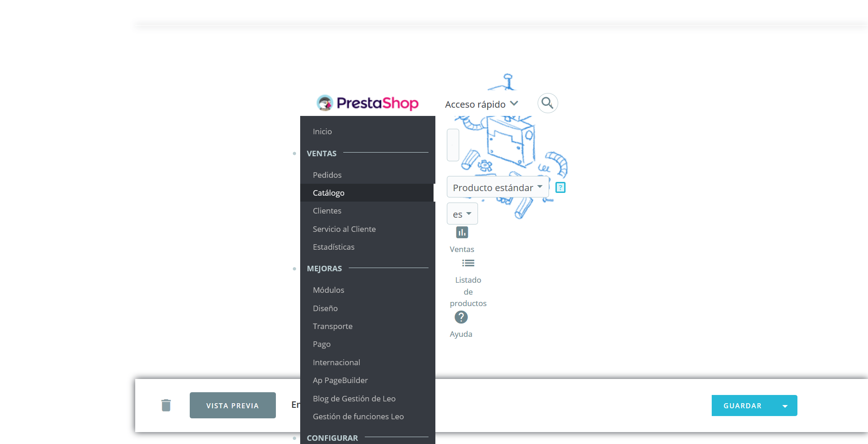Open the Ventas bar chart icon
Image resolution: width=868 pixels, height=444 pixels.
pos(462,233)
